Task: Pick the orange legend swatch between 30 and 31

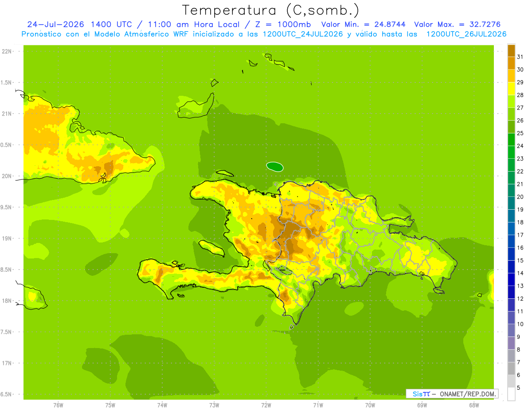Action: coord(511,63)
